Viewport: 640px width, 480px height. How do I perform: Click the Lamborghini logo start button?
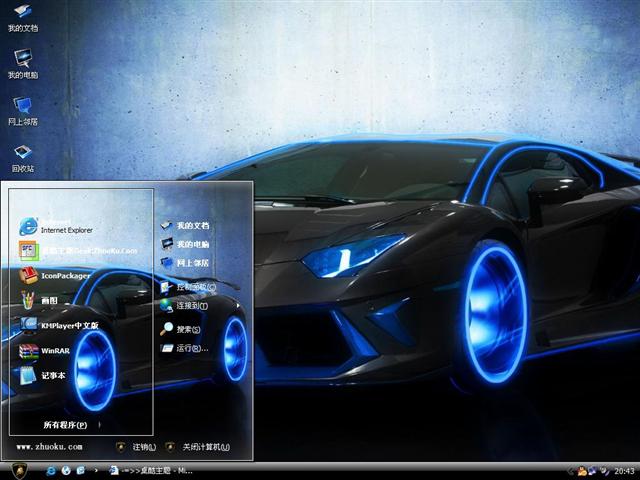(19, 471)
